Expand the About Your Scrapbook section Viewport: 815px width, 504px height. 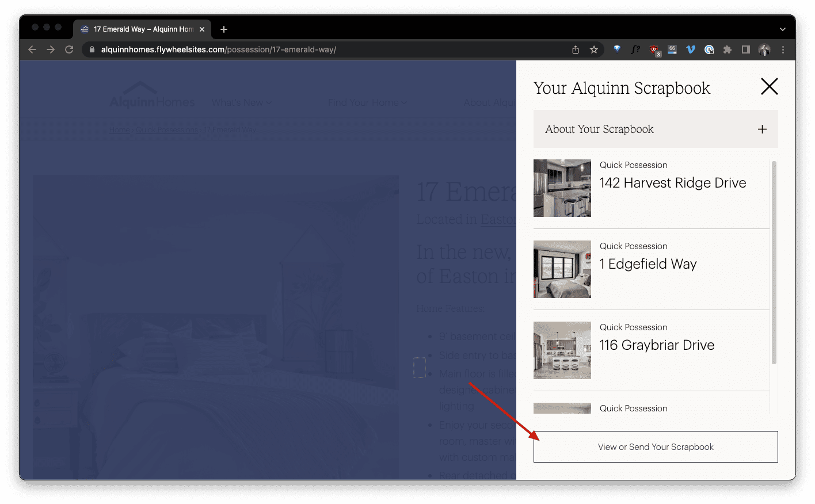[761, 129]
